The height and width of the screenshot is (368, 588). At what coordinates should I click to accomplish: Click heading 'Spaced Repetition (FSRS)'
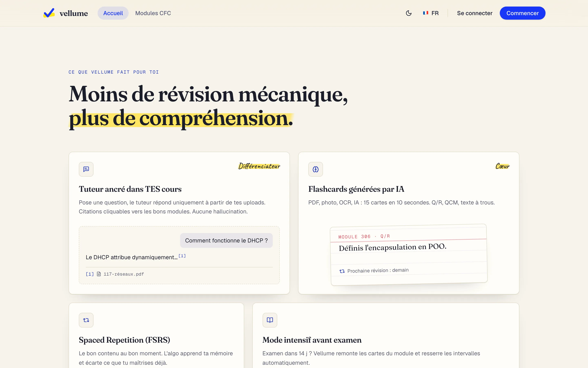tap(124, 340)
